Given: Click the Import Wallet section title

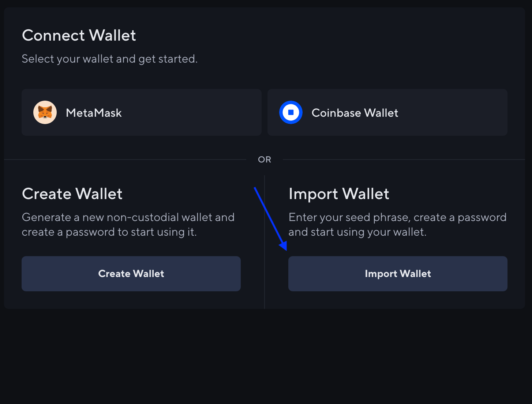Looking at the screenshot, I should 339,194.
